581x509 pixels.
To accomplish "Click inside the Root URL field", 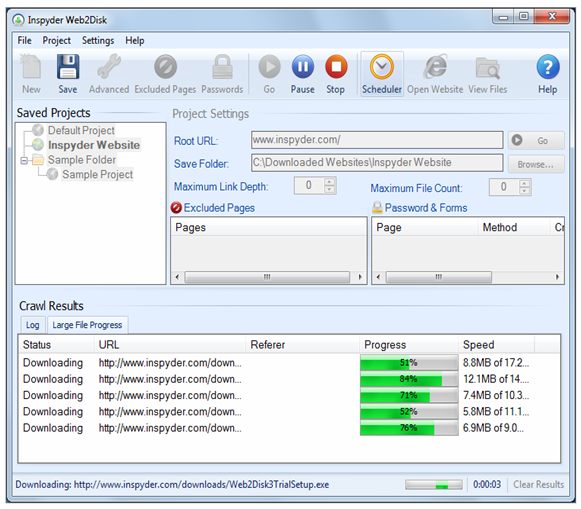I will 377,140.
